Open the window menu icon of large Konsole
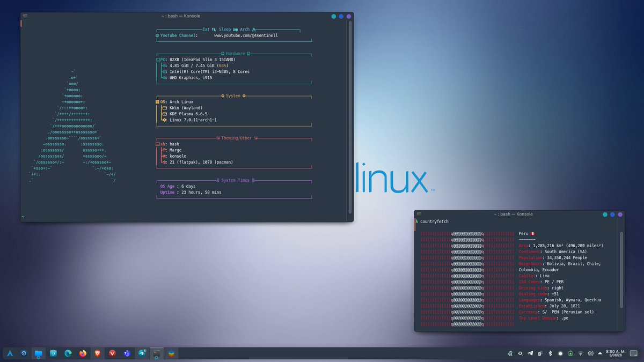Viewport: 644px width, 362px height. (x=25, y=16)
